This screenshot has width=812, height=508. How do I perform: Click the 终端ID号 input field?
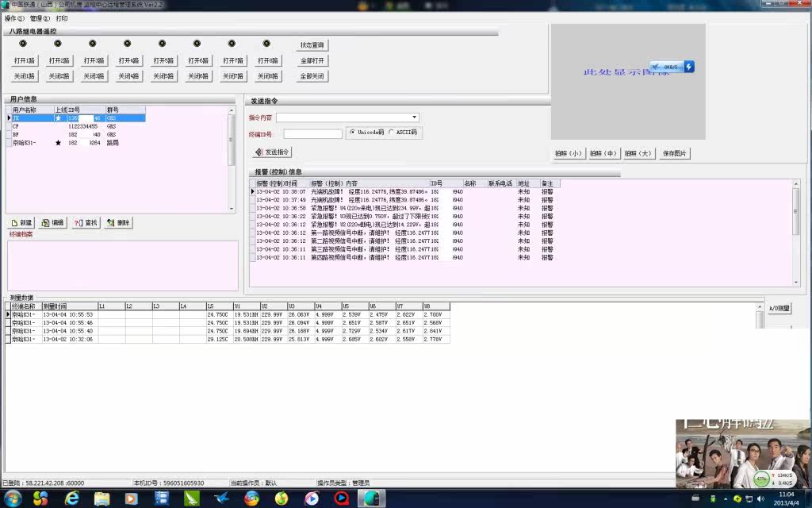pos(312,133)
